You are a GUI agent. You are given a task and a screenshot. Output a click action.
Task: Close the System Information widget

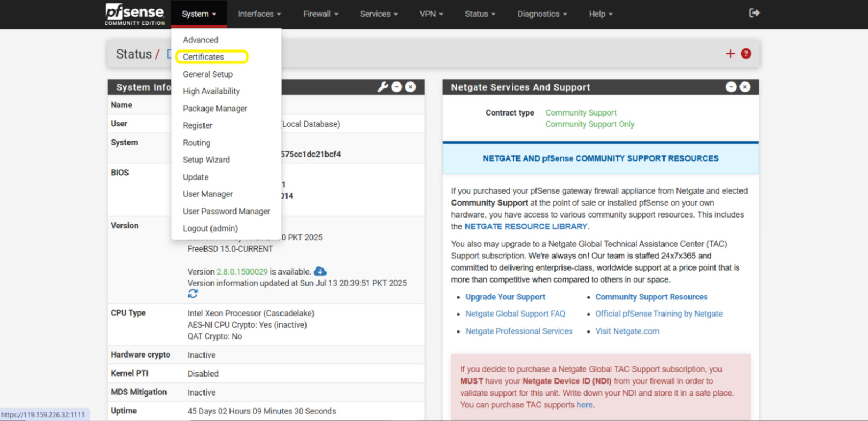(x=411, y=87)
